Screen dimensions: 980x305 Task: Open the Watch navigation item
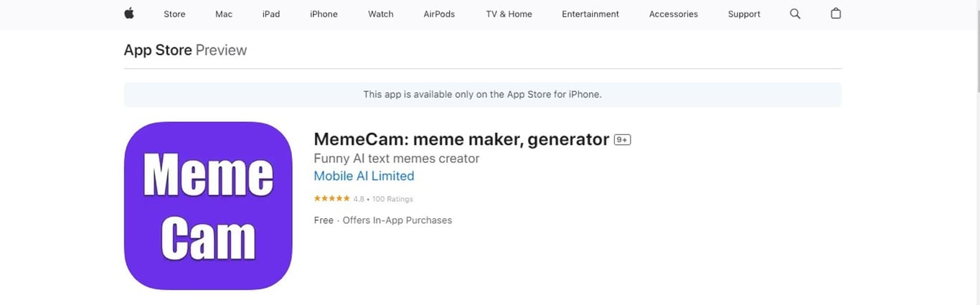pos(380,14)
